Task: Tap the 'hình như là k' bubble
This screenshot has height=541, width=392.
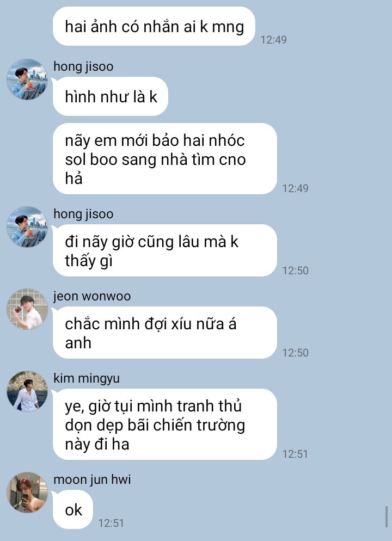Action: tap(111, 96)
